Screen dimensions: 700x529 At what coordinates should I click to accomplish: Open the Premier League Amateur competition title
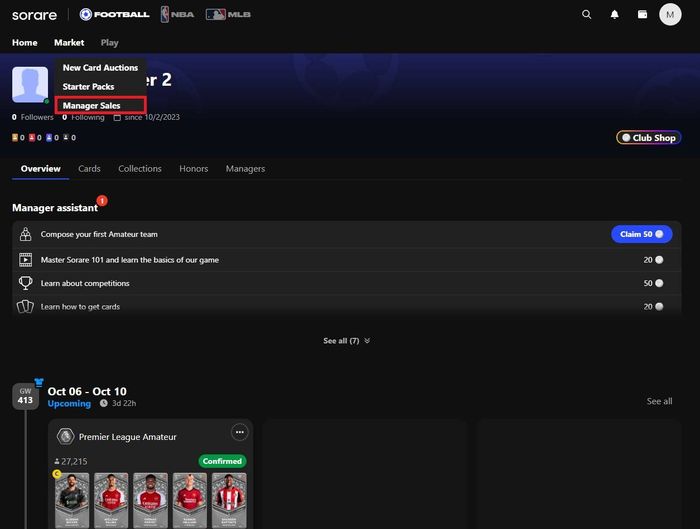[128, 437]
